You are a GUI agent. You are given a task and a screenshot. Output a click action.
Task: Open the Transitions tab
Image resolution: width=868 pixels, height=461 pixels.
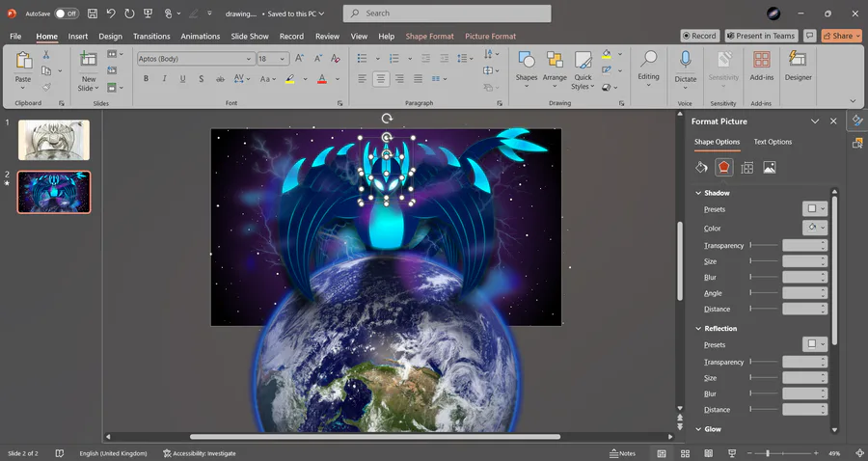point(151,37)
